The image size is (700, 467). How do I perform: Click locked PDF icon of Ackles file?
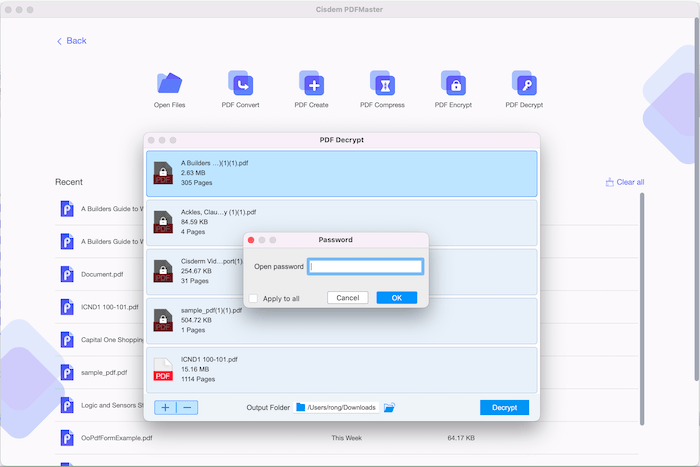coord(163,222)
